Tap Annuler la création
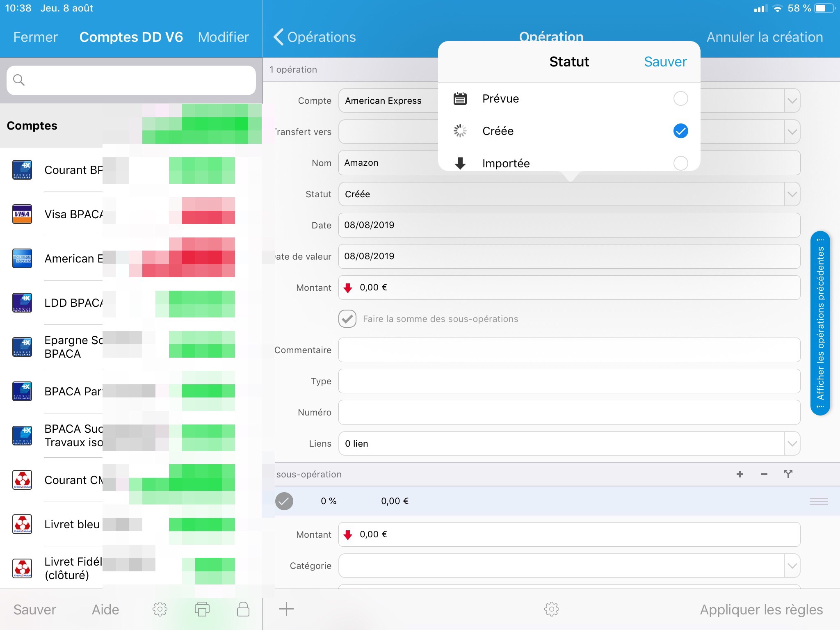Screen dimensions: 840x630 [764, 37]
